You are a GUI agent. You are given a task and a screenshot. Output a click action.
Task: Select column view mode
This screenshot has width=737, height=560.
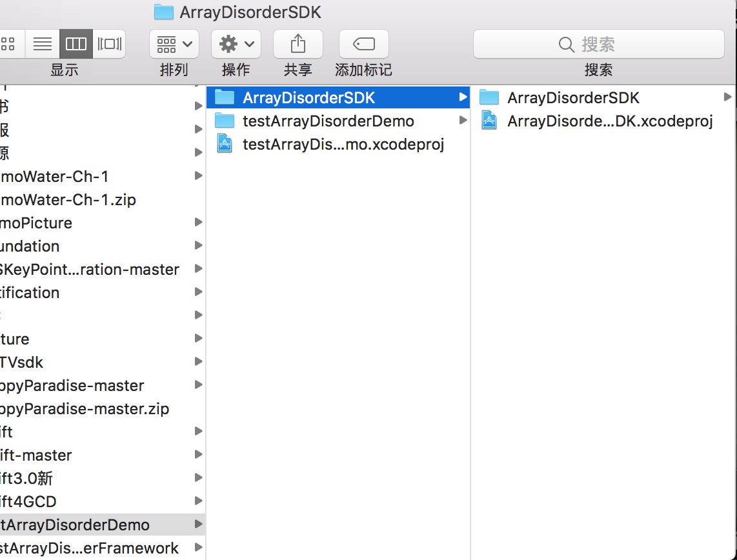coord(76,44)
